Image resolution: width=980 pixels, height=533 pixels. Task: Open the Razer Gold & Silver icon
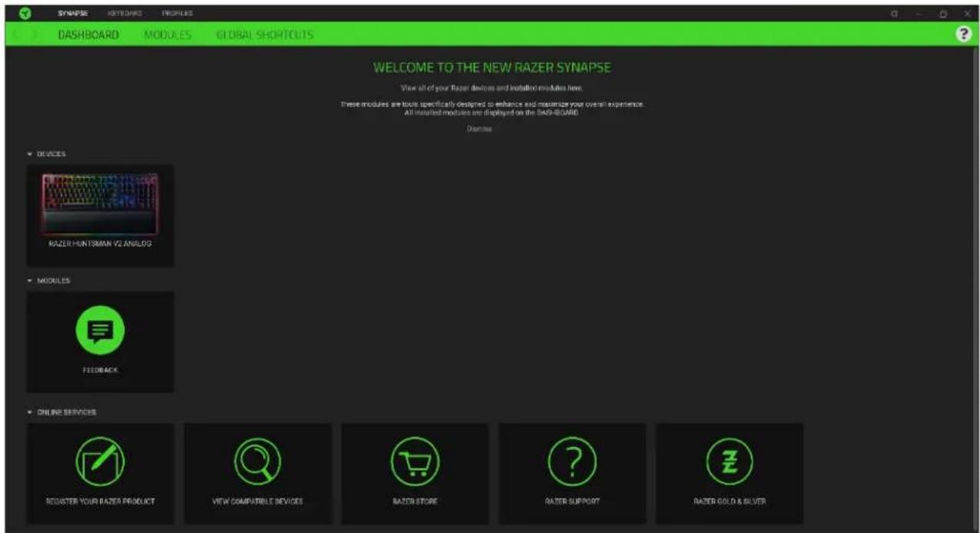pos(729,461)
